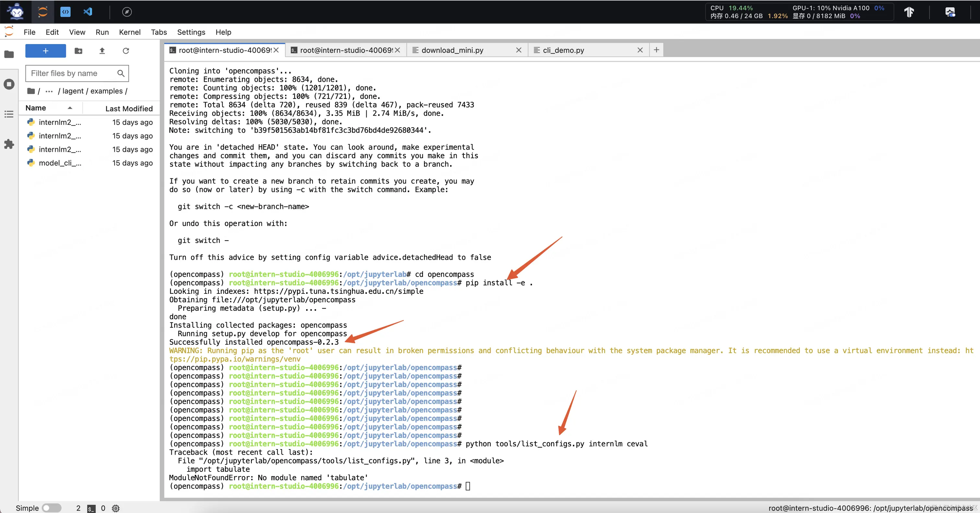
Task: Sort by Last Modified column
Action: [129, 108]
